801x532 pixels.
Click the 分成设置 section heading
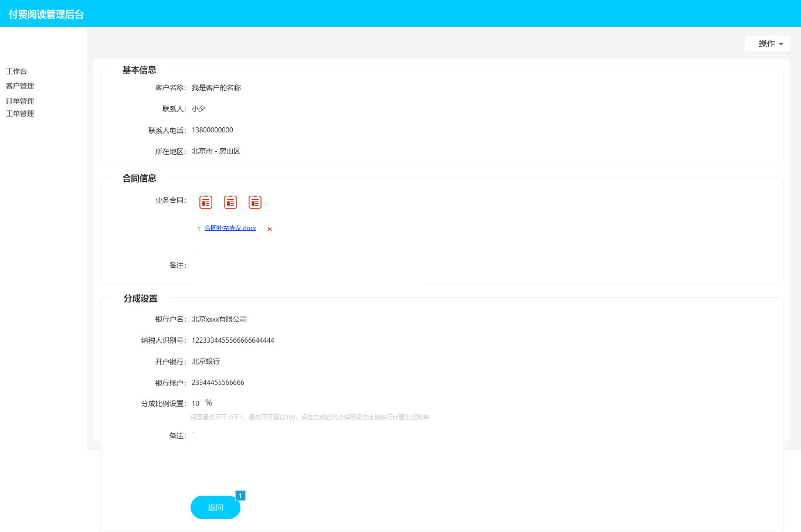click(141, 298)
